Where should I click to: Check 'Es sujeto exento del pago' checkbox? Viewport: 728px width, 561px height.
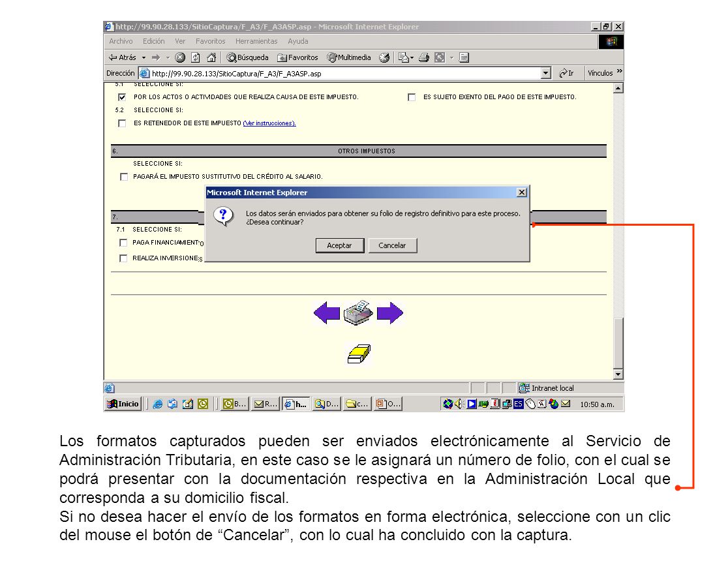[412, 97]
